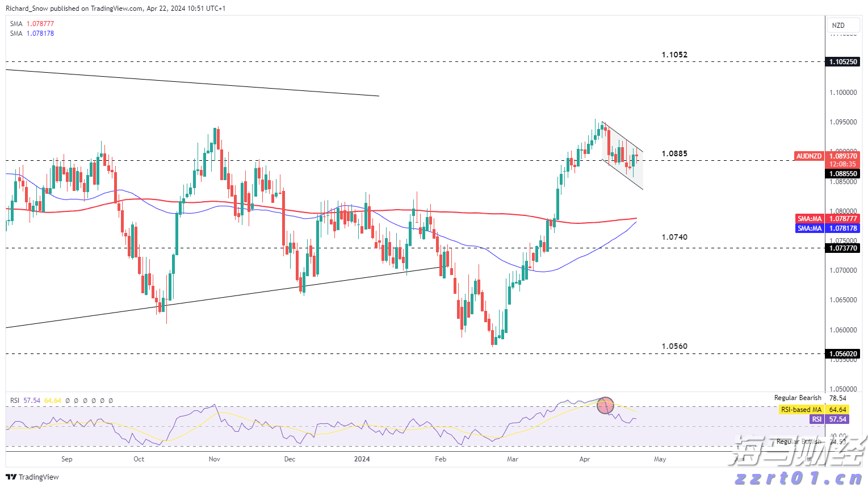Click the 1.100000 price scale value
This screenshot has width=868, height=487.
pyautogui.click(x=843, y=93)
